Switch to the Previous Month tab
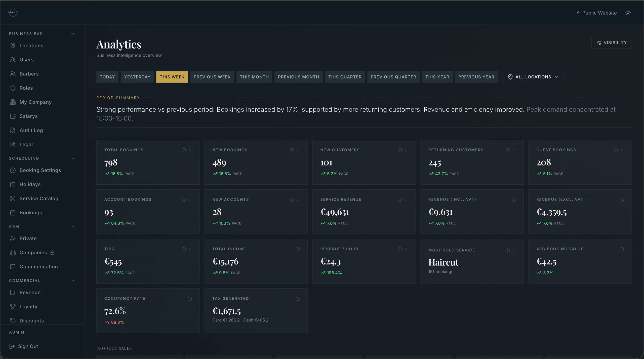Viewport: 644px width, 359px height. 298,77
